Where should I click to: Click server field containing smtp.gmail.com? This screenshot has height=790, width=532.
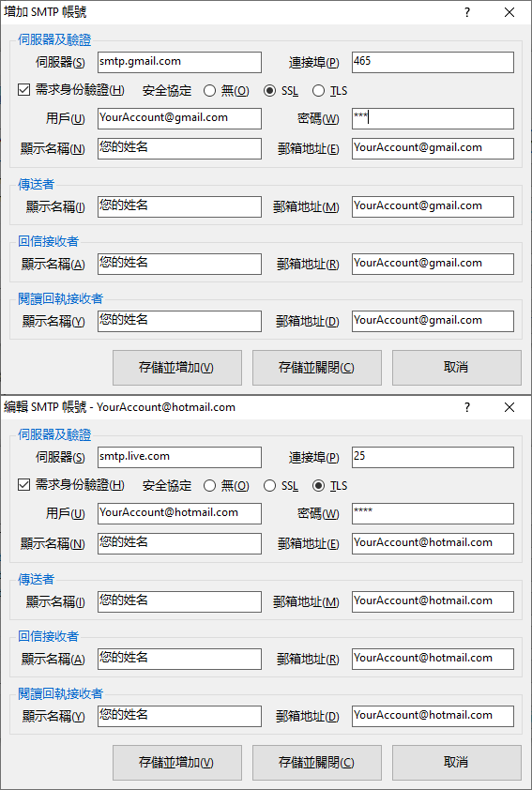180,63
